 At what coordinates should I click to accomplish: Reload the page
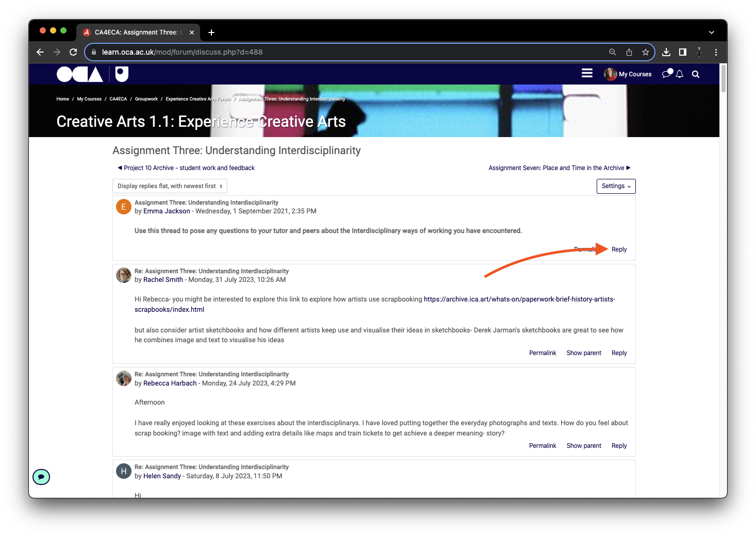73,52
